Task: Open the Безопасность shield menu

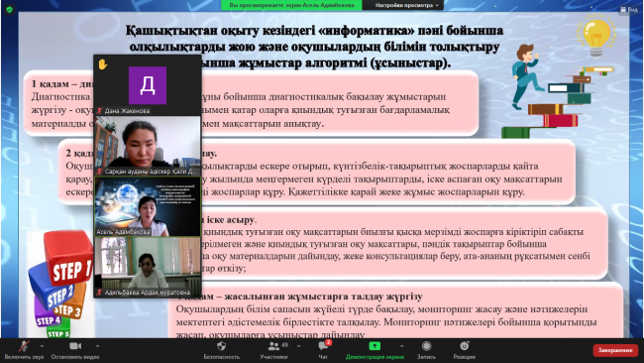Action: (221, 350)
